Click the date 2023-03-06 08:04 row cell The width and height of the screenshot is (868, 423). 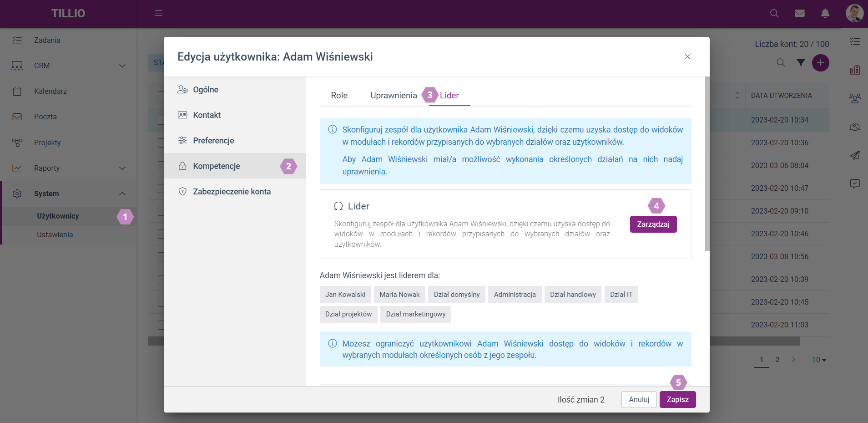click(780, 165)
